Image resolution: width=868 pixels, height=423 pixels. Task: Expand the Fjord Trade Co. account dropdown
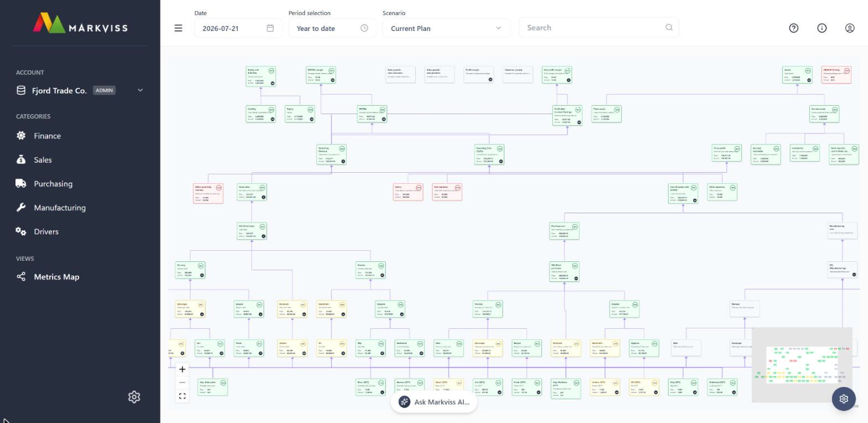point(140,90)
